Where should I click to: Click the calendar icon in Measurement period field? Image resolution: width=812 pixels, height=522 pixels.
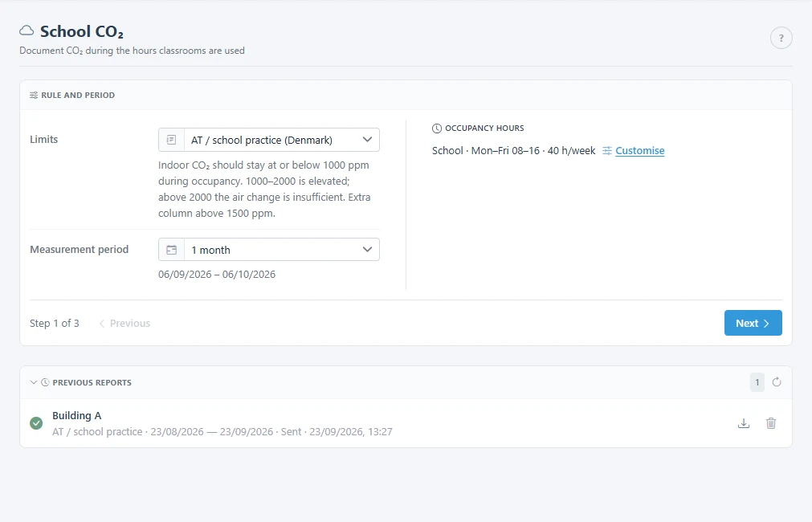click(171, 250)
